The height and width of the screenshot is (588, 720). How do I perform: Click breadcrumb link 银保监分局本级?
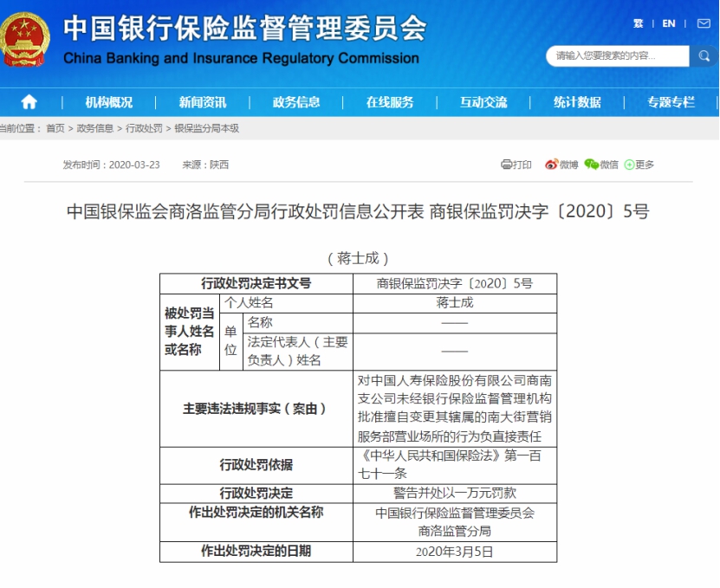point(206,128)
